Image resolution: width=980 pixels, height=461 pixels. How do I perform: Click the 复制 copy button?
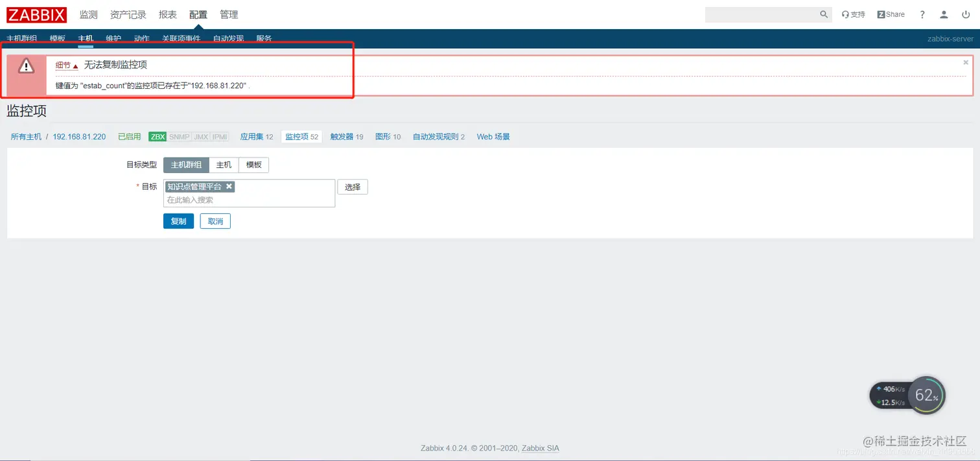(x=178, y=221)
